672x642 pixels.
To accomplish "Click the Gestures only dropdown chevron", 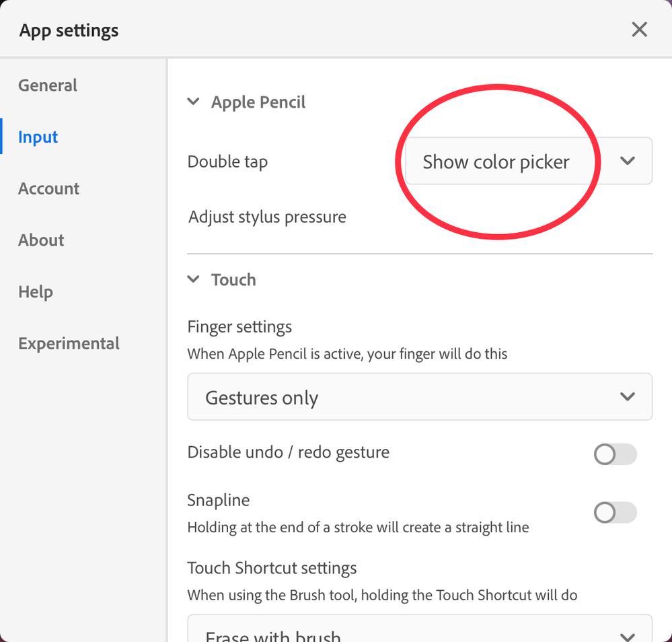I will tap(628, 396).
